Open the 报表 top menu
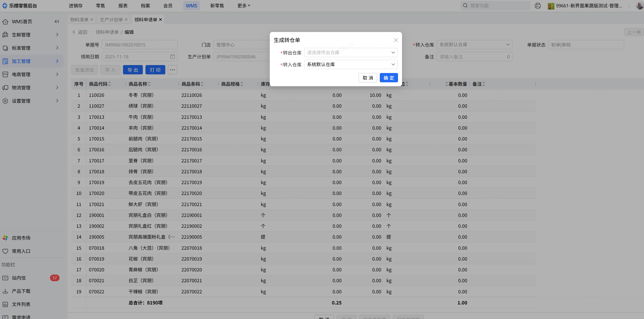This screenshot has height=319, width=644. coord(123,6)
